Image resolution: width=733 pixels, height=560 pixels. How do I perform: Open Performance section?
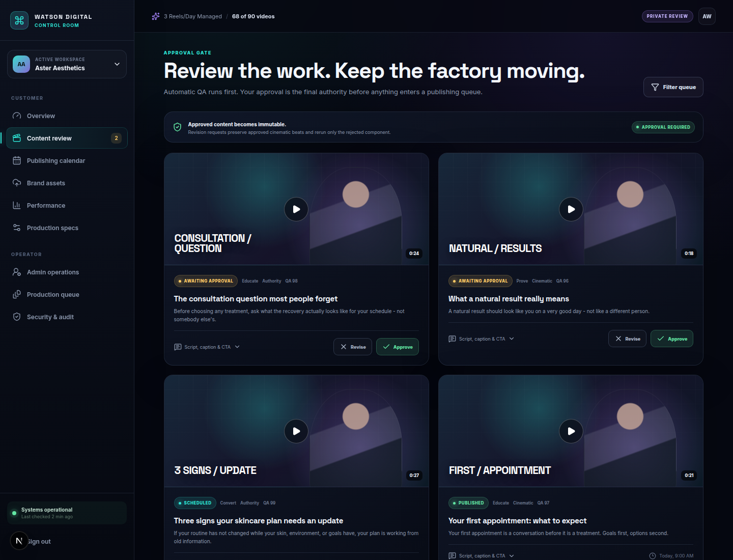click(67, 205)
